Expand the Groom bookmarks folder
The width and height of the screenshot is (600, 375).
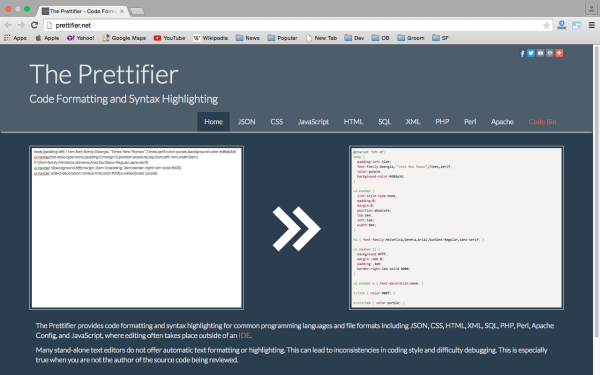pos(411,38)
